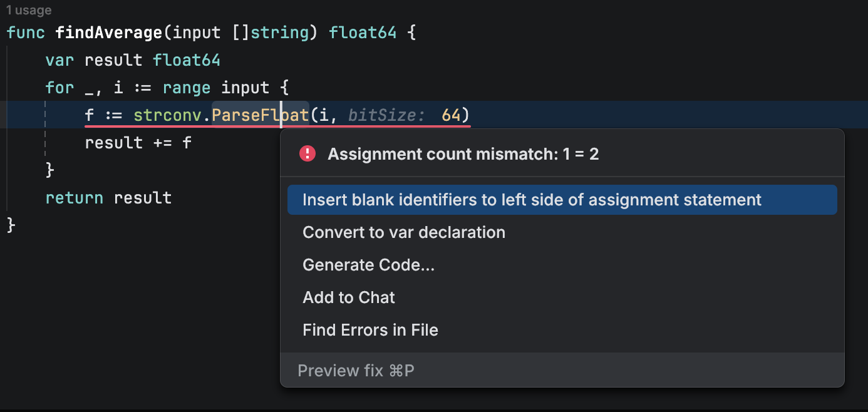Run Find Errors in File
Image resolution: width=868 pixels, height=412 pixels.
click(x=370, y=330)
